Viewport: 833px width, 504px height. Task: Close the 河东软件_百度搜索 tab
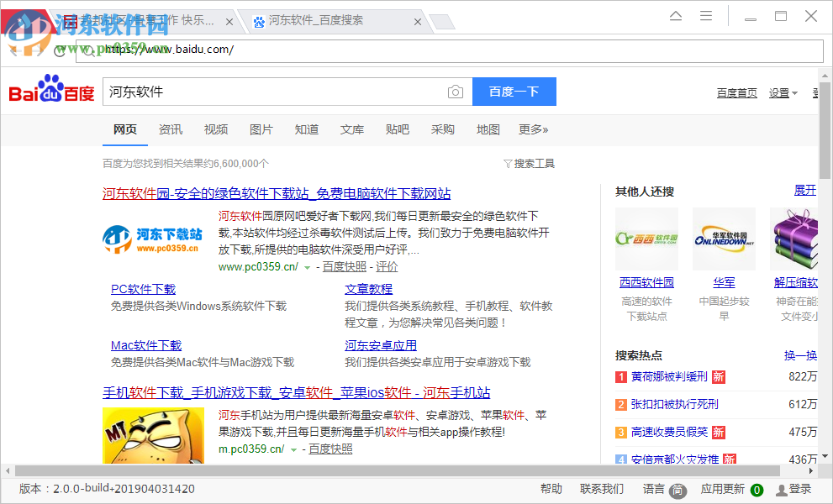[418, 22]
